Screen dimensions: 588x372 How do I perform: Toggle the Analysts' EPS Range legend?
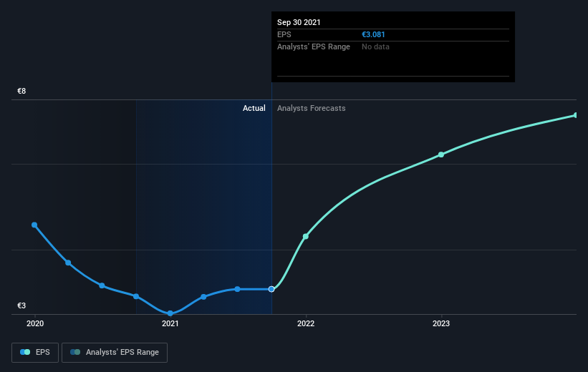click(x=115, y=352)
